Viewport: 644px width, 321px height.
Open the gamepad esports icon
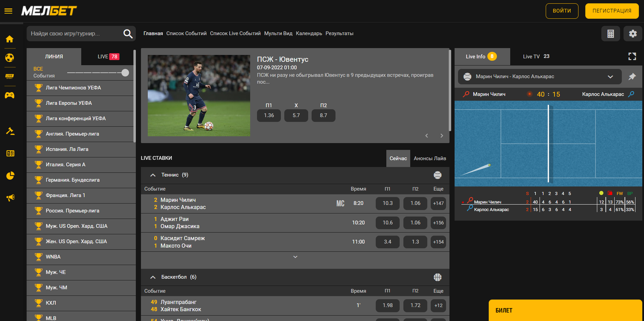(x=9, y=95)
